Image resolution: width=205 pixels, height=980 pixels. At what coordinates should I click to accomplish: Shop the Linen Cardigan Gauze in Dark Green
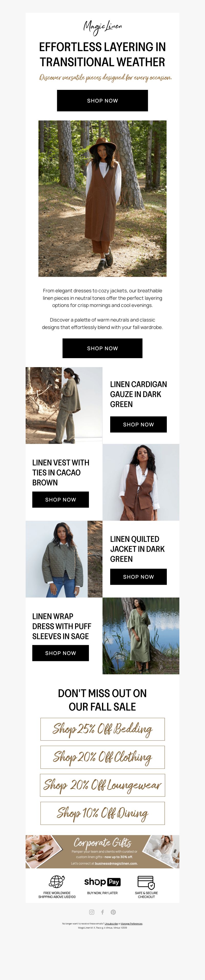(x=138, y=424)
